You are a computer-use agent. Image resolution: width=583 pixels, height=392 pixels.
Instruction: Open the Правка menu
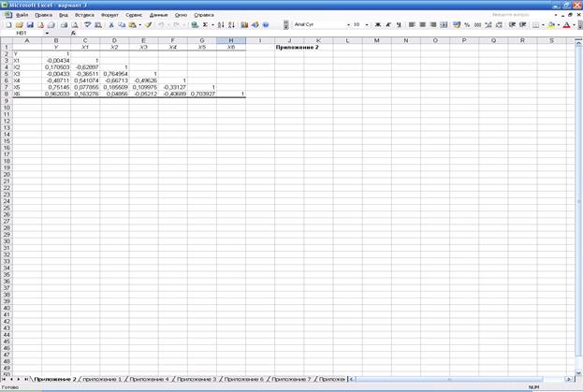point(43,15)
